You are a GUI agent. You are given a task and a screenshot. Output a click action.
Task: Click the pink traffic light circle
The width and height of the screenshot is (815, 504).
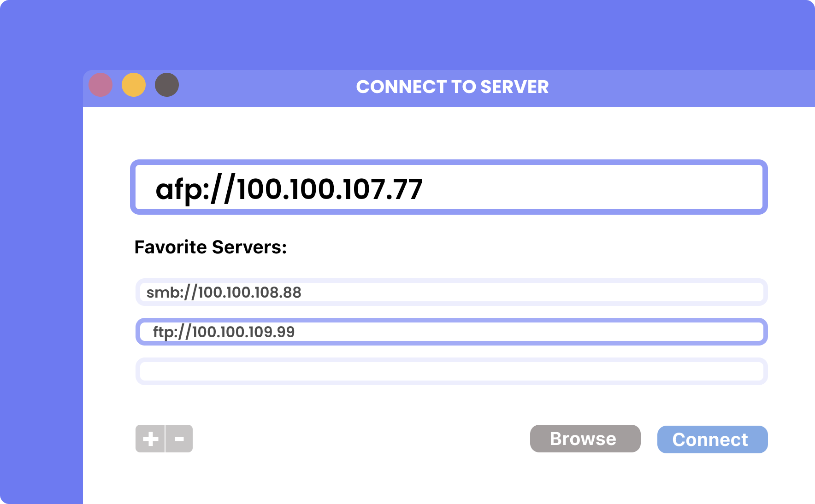pyautogui.click(x=100, y=85)
